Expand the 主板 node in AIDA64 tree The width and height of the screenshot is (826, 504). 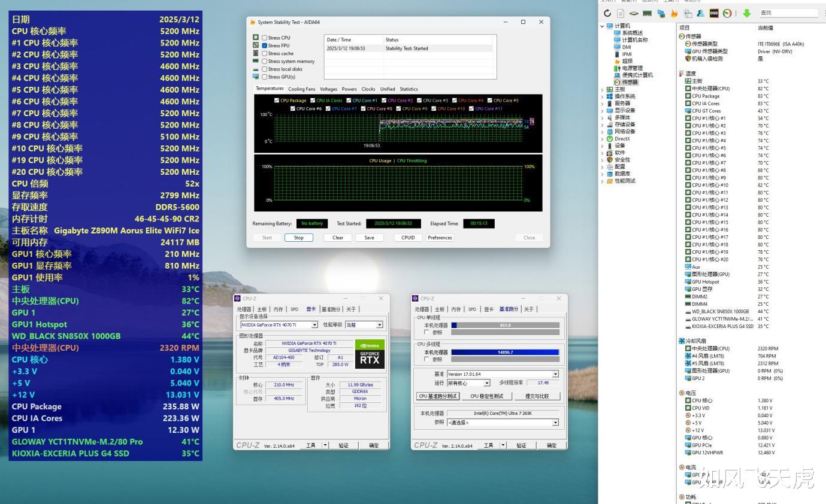[603, 89]
